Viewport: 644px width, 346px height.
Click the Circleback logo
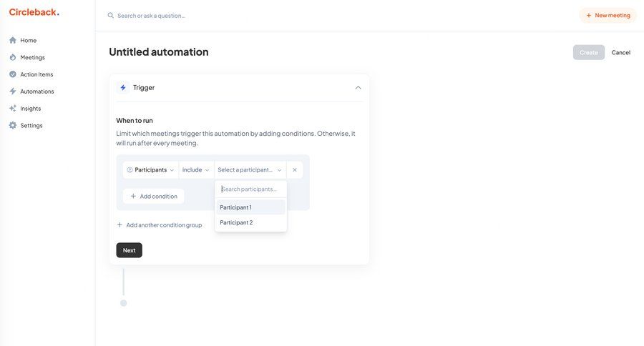pyautogui.click(x=34, y=12)
